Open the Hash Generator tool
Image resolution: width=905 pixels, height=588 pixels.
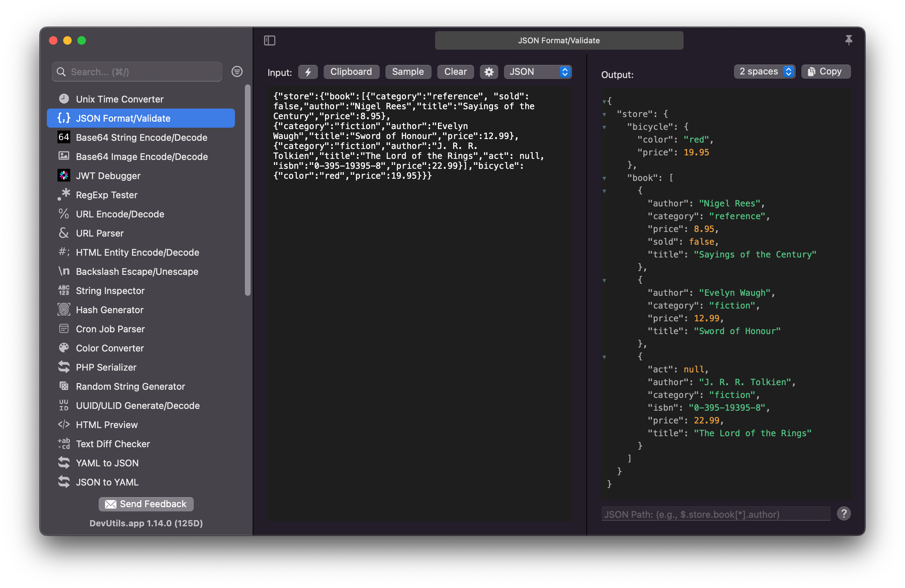[x=110, y=310]
